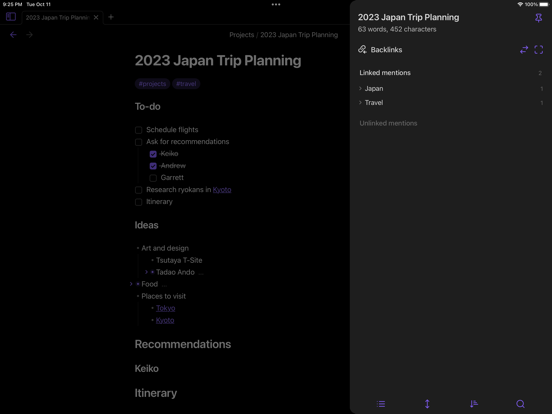Viewport: 552px width, 414px height.
Task: Expand the backlinks pane with the fullscreen icon
Action: (x=539, y=50)
